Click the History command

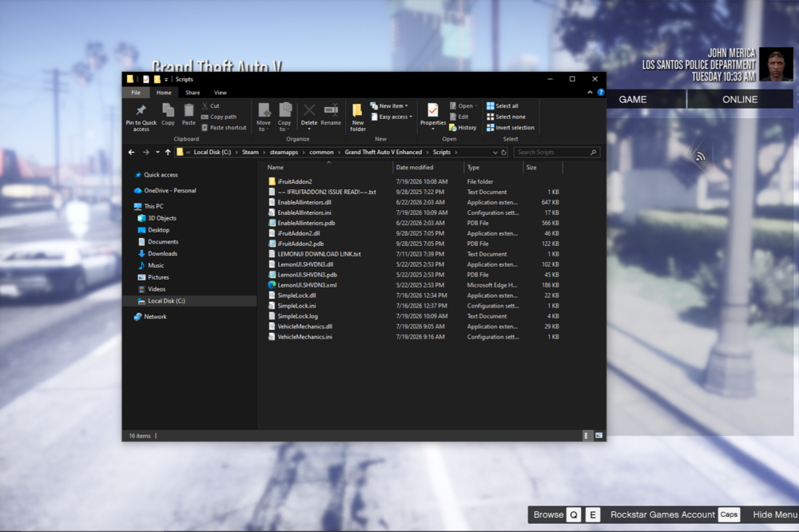click(463, 127)
